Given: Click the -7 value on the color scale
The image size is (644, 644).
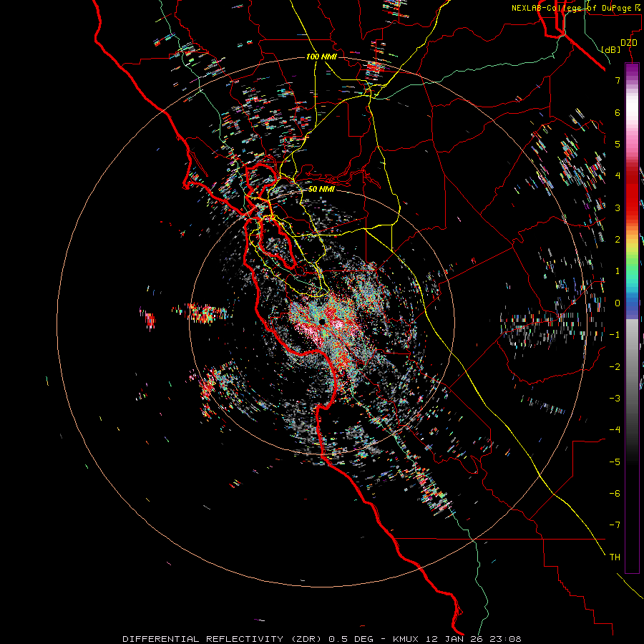Looking at the screenshot, I should pos(615,525).
